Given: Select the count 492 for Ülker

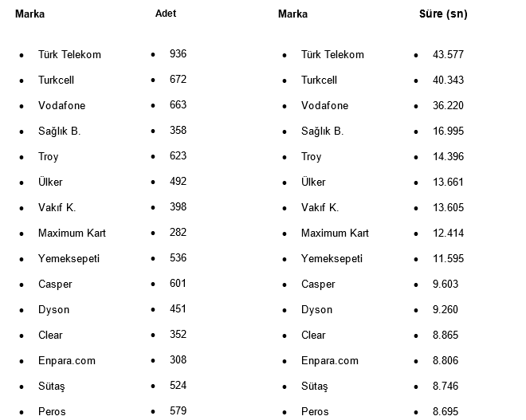Looking at the screenshot, I should (178, 182).
